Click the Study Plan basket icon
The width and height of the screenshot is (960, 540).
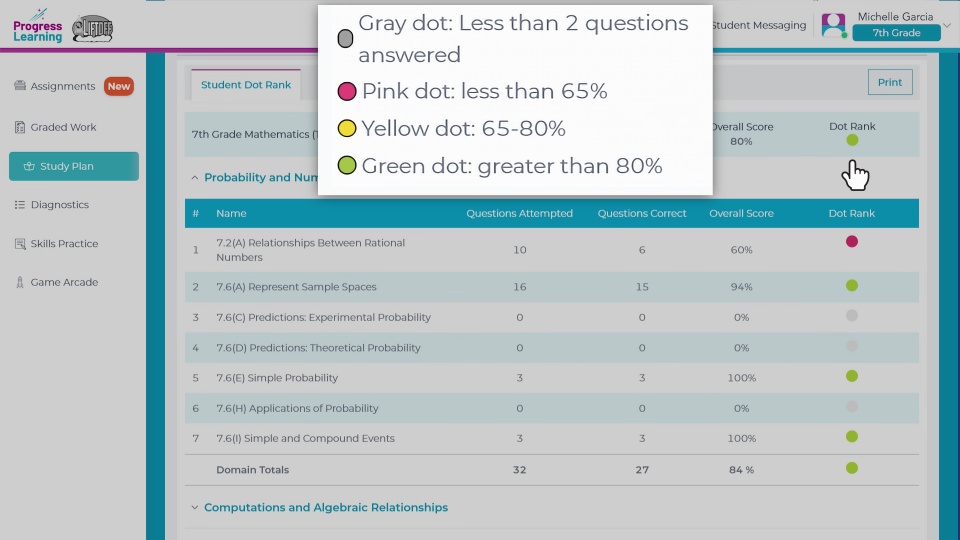click(29, 166)
